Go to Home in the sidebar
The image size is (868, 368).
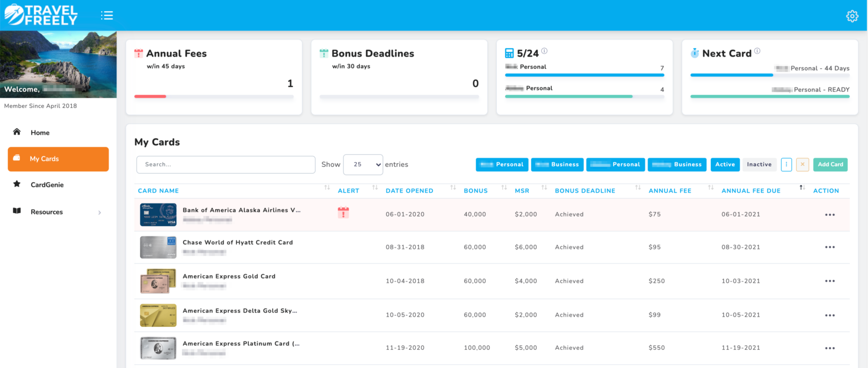40,132
